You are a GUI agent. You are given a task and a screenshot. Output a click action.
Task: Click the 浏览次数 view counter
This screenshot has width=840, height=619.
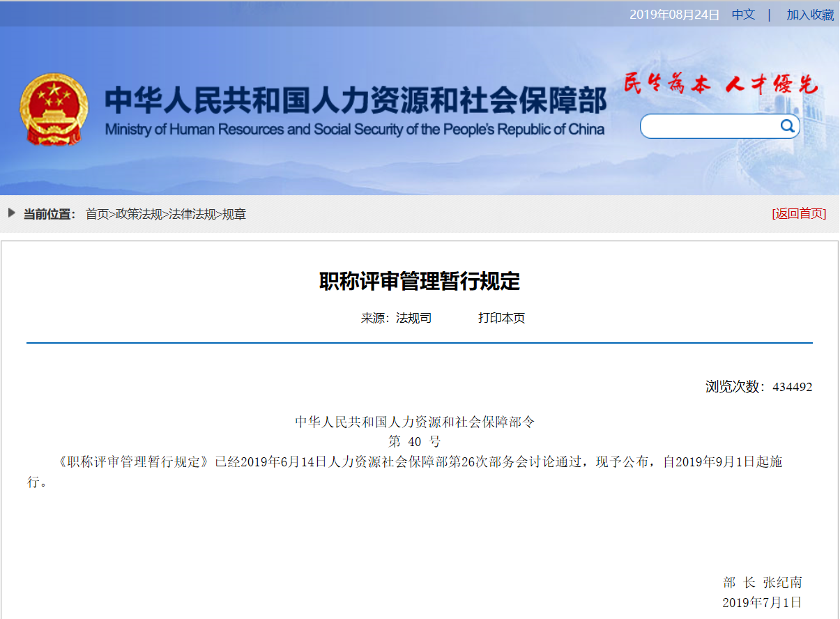point(758,387)
